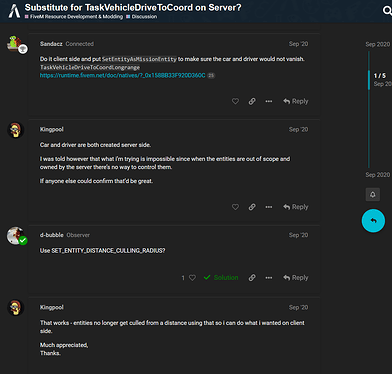Open the Discussion category tag

pyautogui.click(x=142, y=17)
